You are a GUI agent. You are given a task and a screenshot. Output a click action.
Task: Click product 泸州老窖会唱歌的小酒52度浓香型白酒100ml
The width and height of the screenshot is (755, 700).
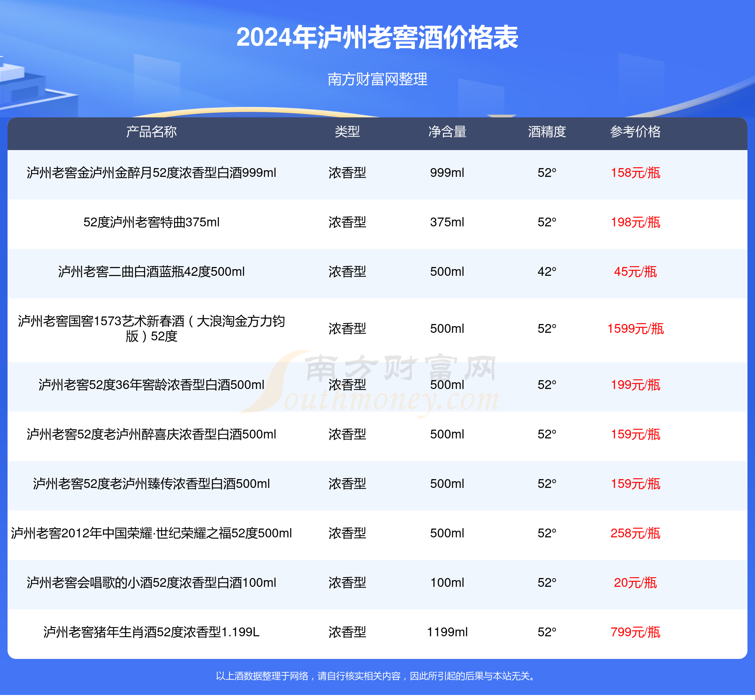(x=151, y=583)
